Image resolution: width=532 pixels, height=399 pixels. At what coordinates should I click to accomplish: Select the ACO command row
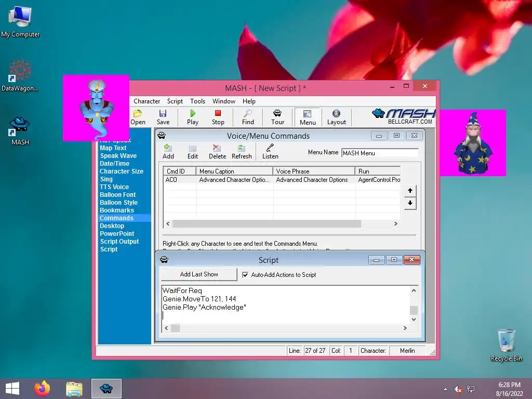click(282, 180)
